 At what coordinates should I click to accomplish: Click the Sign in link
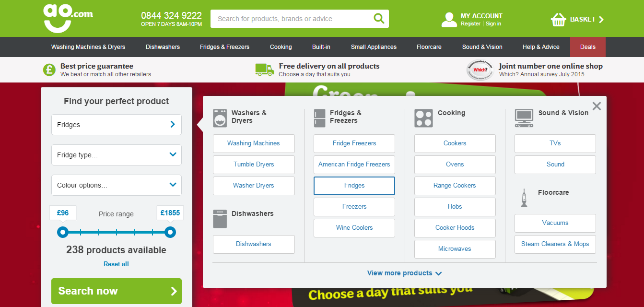point(493,24)
